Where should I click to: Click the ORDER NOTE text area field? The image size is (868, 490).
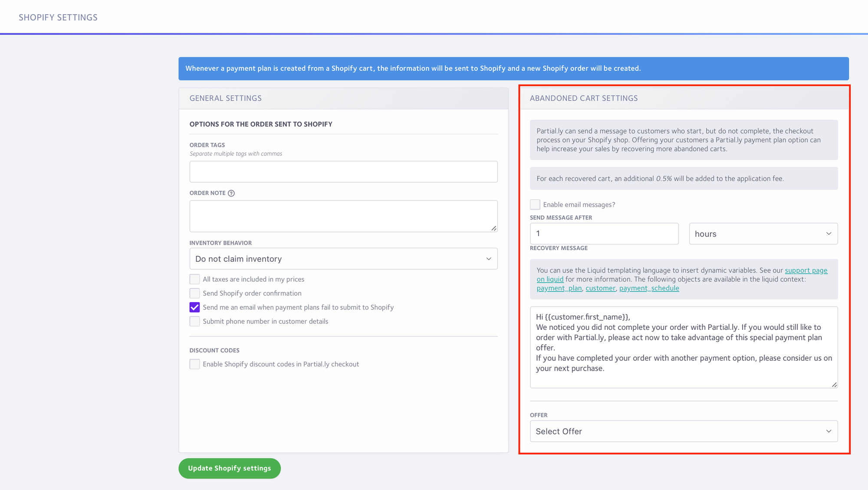tap(343, 216)
